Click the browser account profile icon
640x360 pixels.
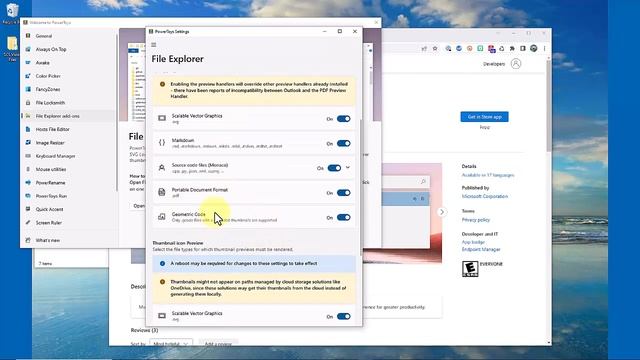click(x=516, y=64)
